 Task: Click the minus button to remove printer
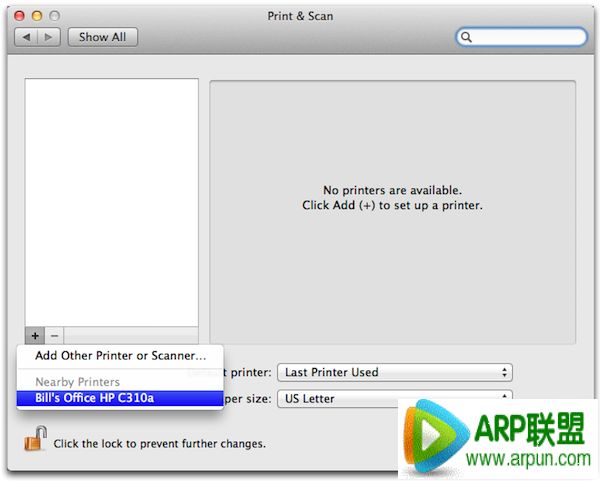[x=55, y=336]
